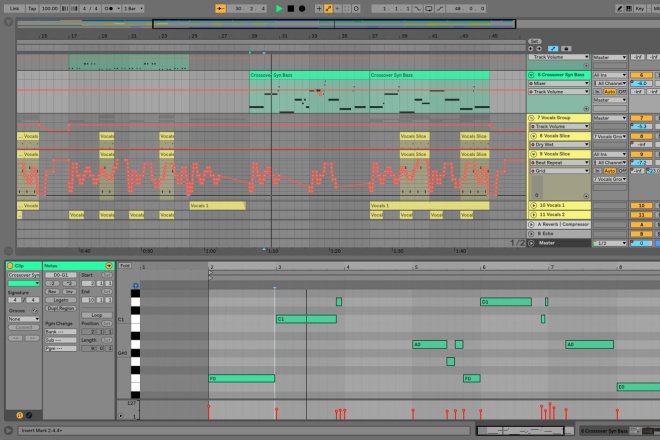Toggle return A activator button
Screen dimensions: 660x440
coord(641,224)
